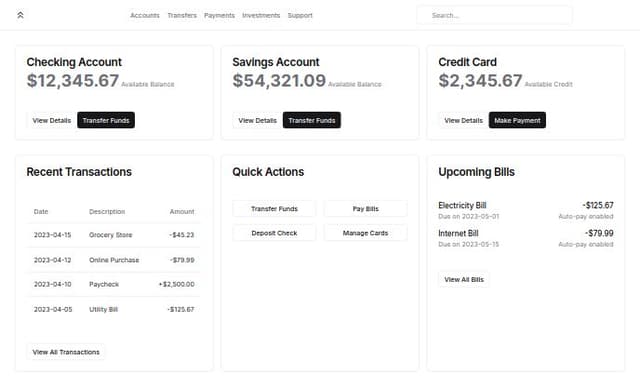
Task: Open Manage Cards quick action
Action: tap(366, 233)
